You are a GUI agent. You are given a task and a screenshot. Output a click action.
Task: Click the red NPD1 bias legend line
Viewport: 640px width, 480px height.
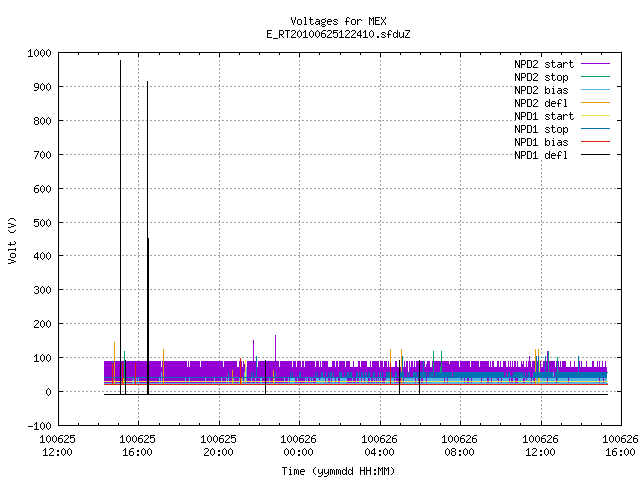click(595, 142)
